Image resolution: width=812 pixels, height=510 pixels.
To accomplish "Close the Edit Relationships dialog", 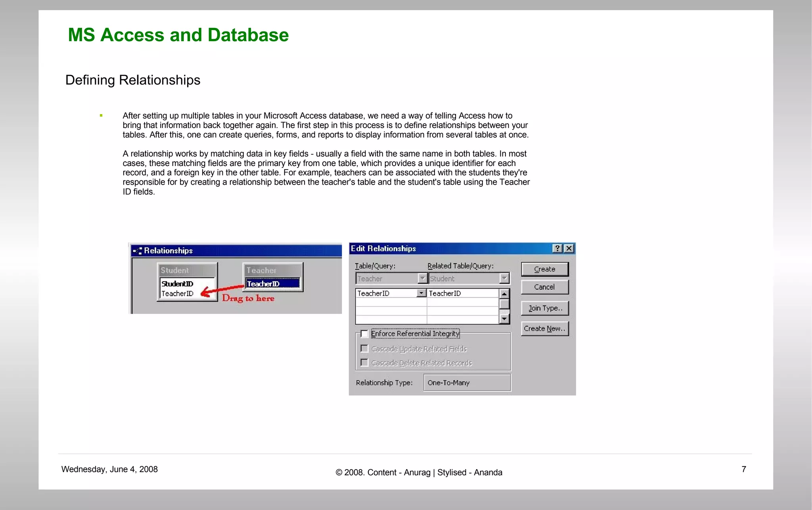I will (569, 248).
